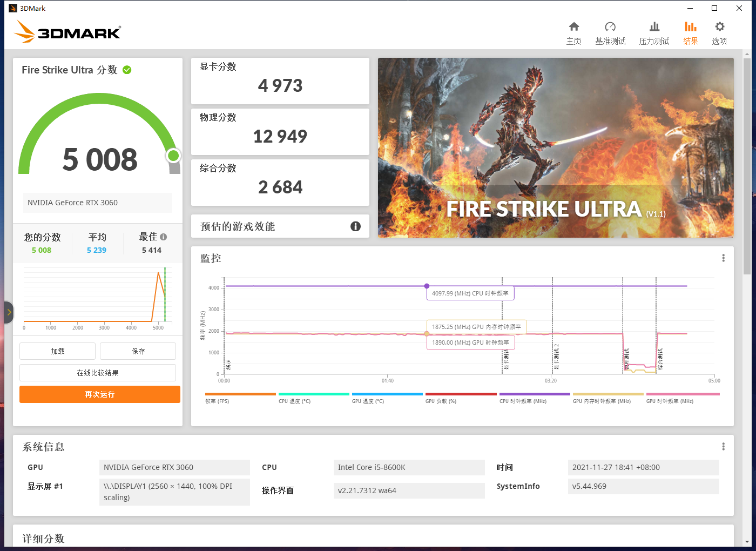Open the 监控 panel three-dot menu
Viewport: 756px width, 551px height.
coord(724,258)
